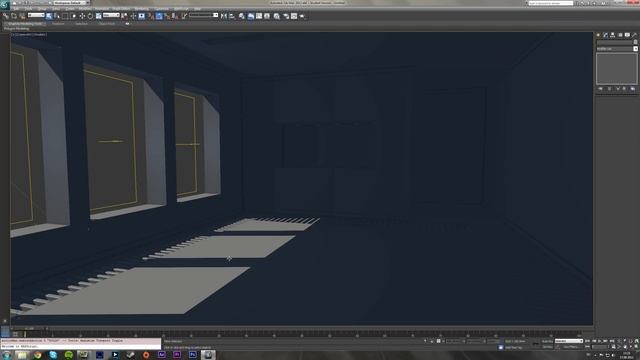Select the Select and Manipulate tool
The image size is (640, 360).
coord(133,16)
